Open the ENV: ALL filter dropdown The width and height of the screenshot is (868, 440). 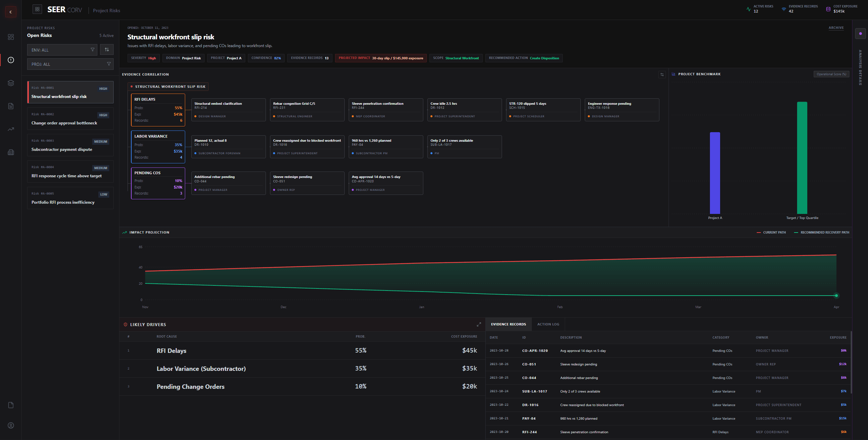[62, 50]
